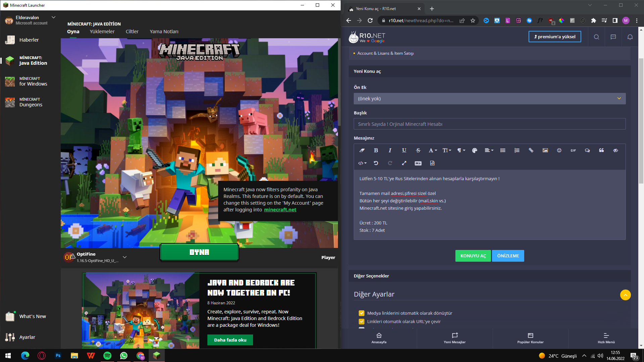Click the green OYNA play button
644x362 pixels.
(x=199, y=252)
